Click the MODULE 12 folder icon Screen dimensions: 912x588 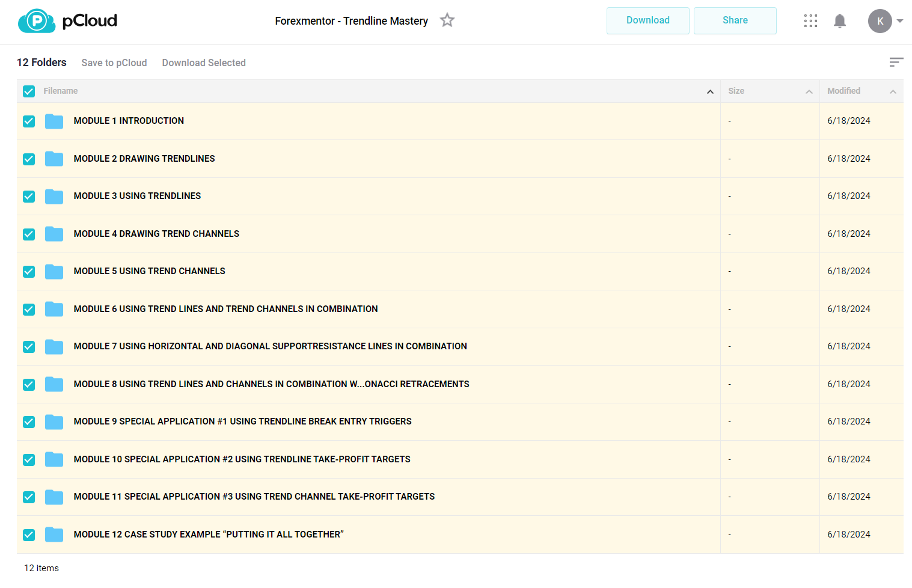pos(54,534)
